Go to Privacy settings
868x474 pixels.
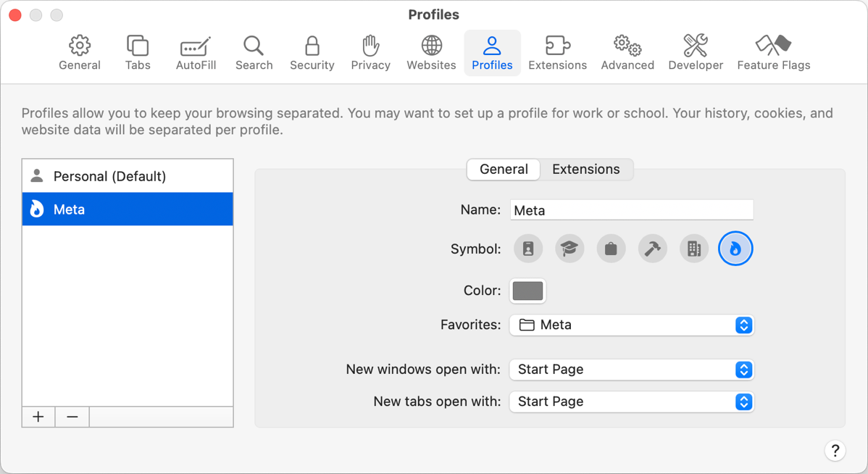point(370,53)
